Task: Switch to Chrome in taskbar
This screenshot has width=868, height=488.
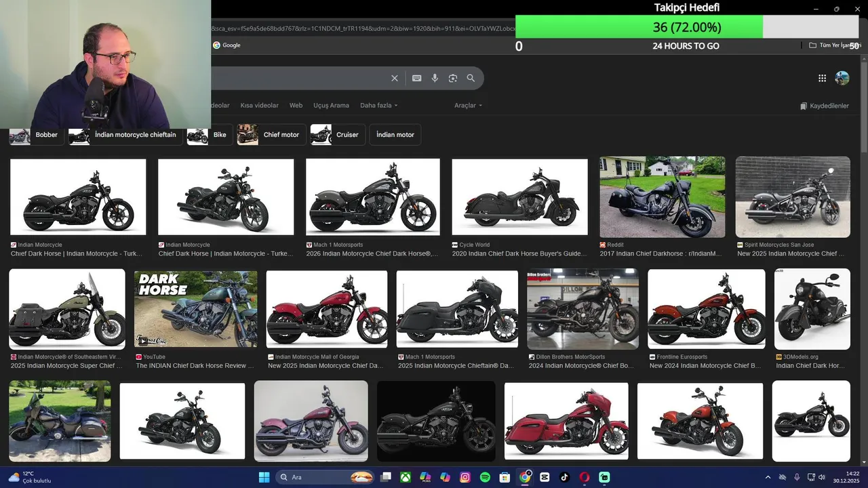Action: [525, 477]
